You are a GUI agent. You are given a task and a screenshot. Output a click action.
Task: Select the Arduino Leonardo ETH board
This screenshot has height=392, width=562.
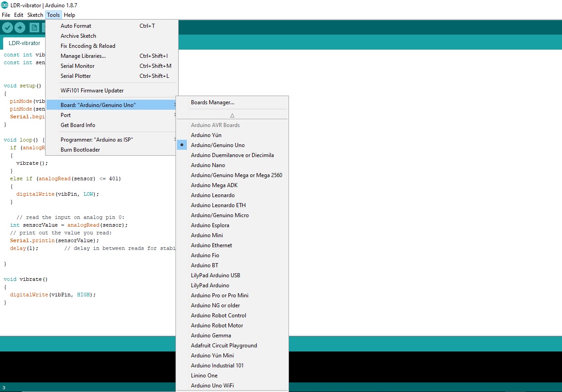232,205
